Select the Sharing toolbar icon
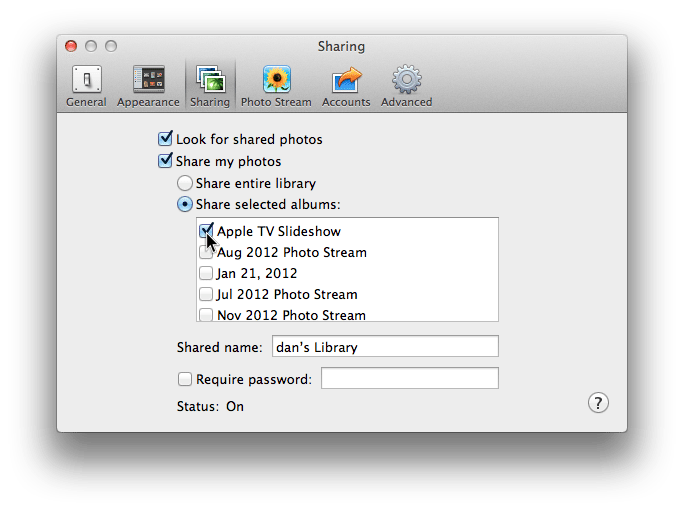The height and width of the screenshot is (511, 684). click(210, 86)
